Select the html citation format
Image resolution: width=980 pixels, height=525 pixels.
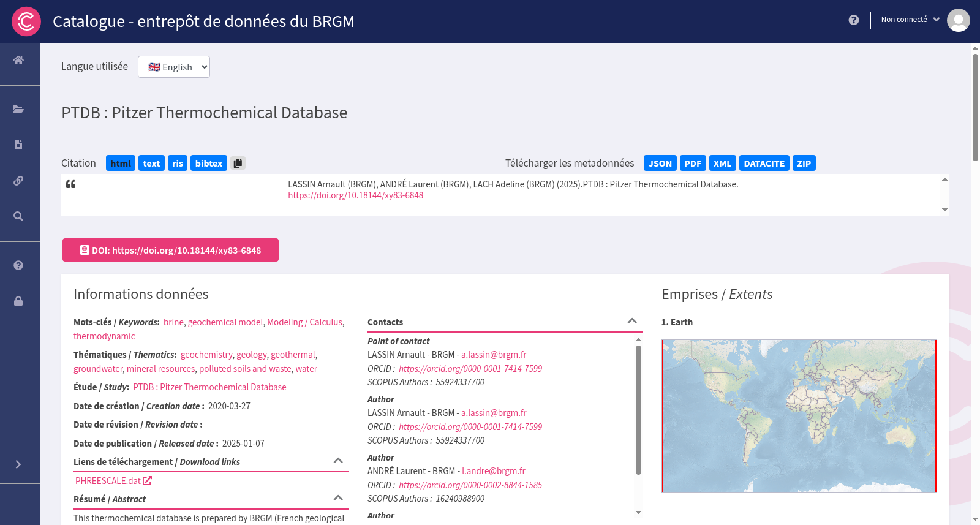121,163
